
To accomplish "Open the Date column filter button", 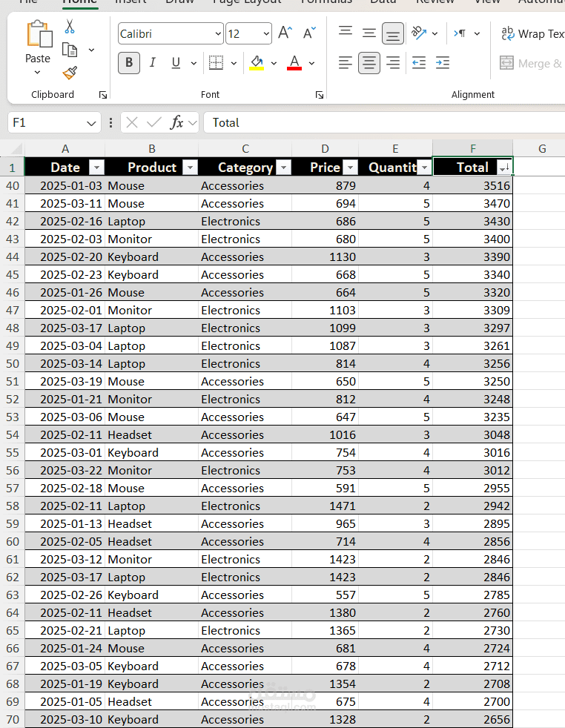I will pos(96,167).
